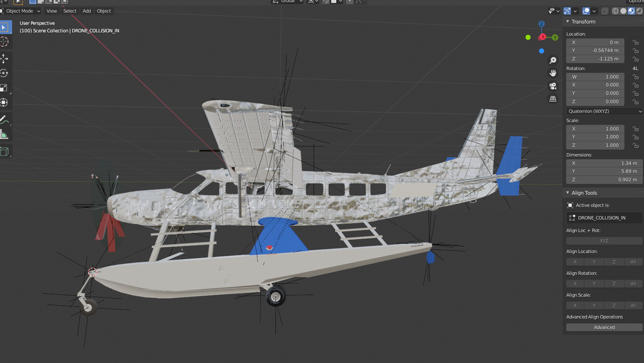The height and width of the screenshot is (363, 644).
Task: Open the View menu
Action: (52, 11)
